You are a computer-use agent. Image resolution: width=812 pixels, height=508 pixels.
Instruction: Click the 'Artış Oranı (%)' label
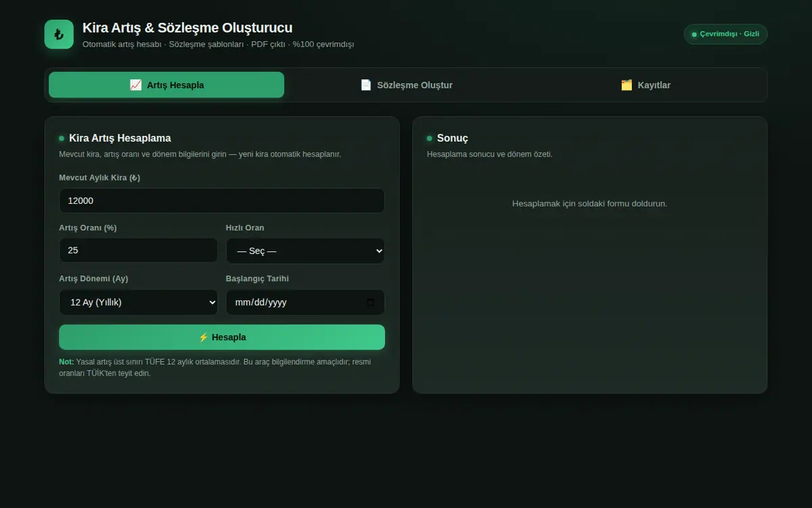click(x=88, y=228)
